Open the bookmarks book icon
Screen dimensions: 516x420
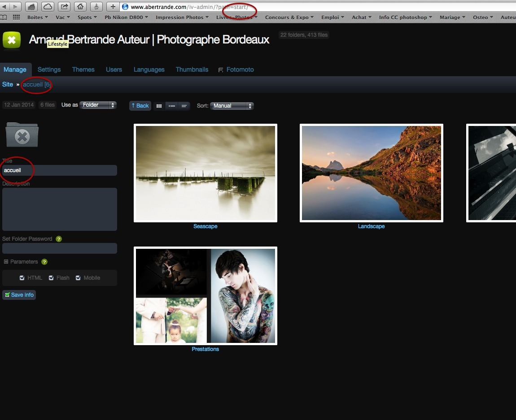coord(4,17)
